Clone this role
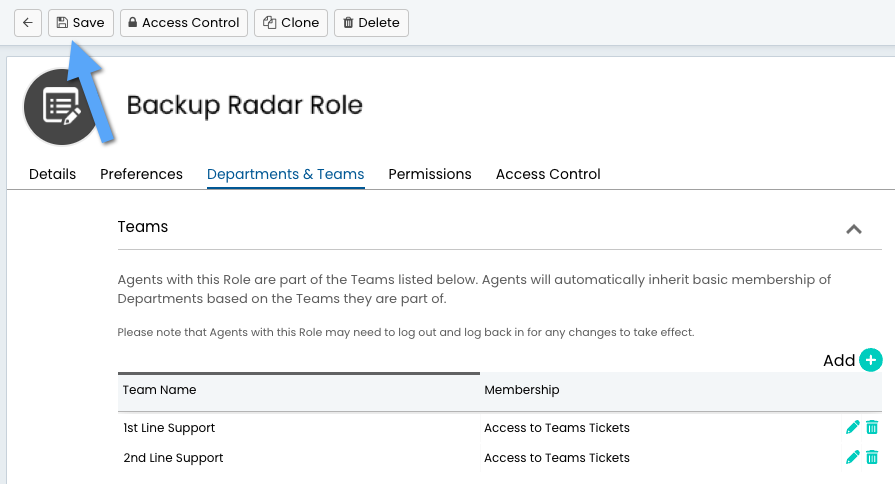The height and width of the screenshot is (484, 895). point(291,23)
